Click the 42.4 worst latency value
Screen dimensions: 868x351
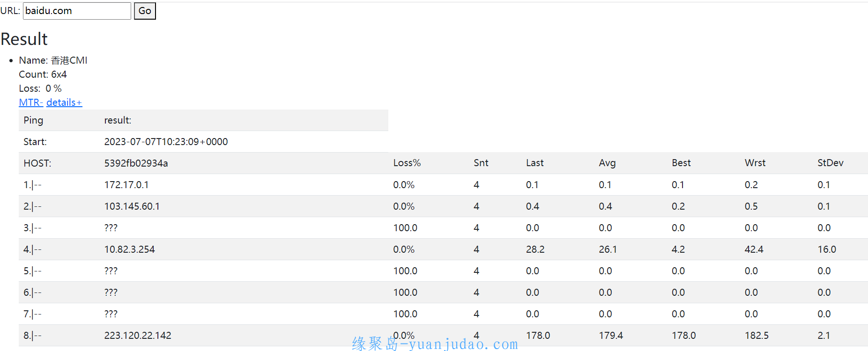(x=754, y=249)
